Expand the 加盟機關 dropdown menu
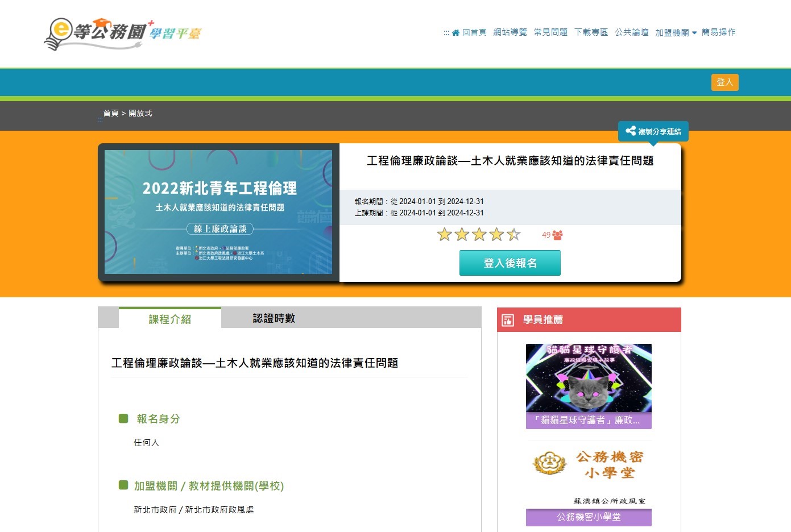This screenshot has height=532, width=791. coord(676,32)
